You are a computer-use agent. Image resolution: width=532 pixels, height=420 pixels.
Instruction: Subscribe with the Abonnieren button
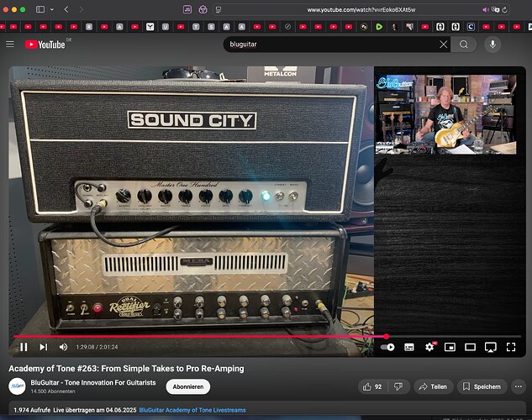(188, 386)
